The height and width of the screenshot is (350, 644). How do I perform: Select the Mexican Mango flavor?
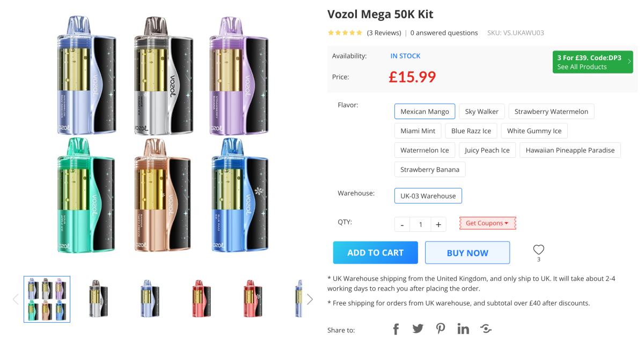pos(425,111)
